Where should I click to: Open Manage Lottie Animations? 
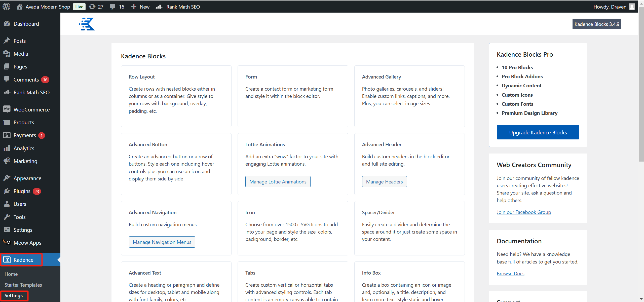pos(278,181)
